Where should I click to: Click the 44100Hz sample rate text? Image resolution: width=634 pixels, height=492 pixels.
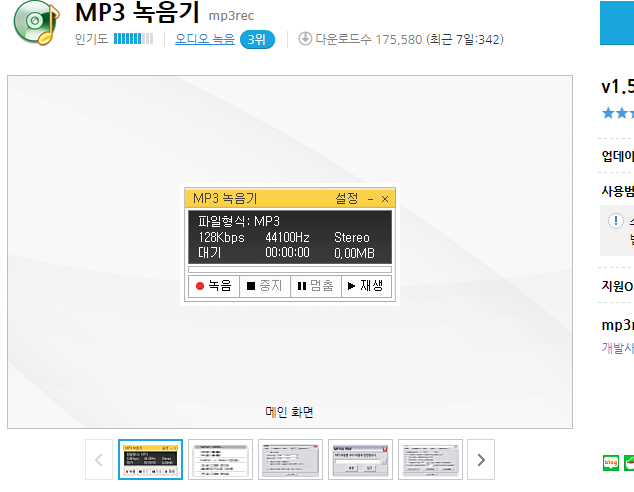[x=287, y=237]
